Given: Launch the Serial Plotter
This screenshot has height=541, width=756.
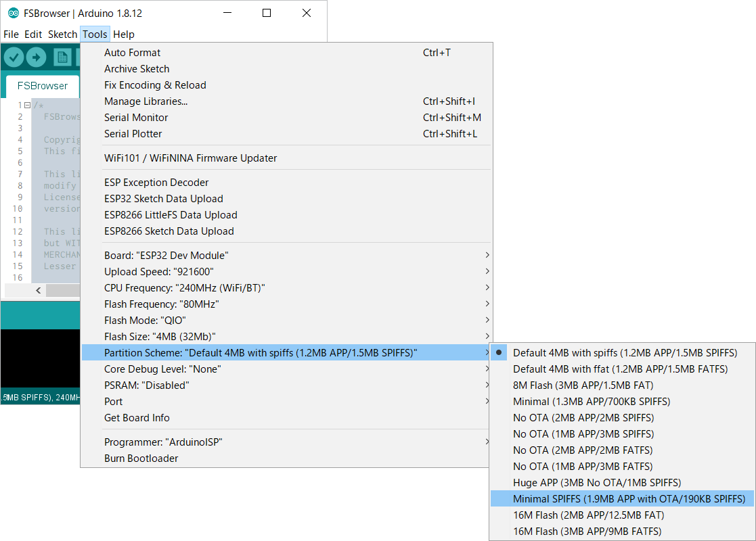Looking at the screenshot, I should (287, 134).
